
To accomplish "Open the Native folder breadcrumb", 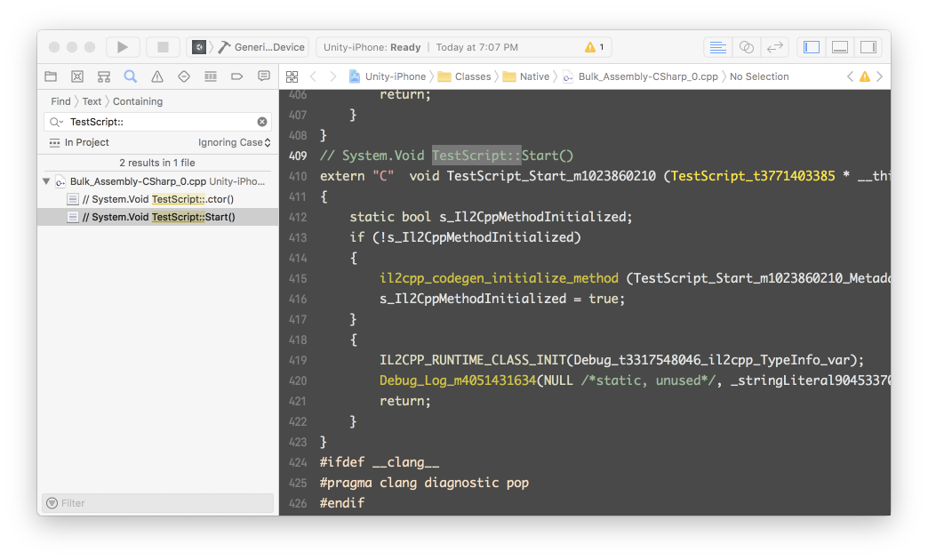I will point(526,76).
